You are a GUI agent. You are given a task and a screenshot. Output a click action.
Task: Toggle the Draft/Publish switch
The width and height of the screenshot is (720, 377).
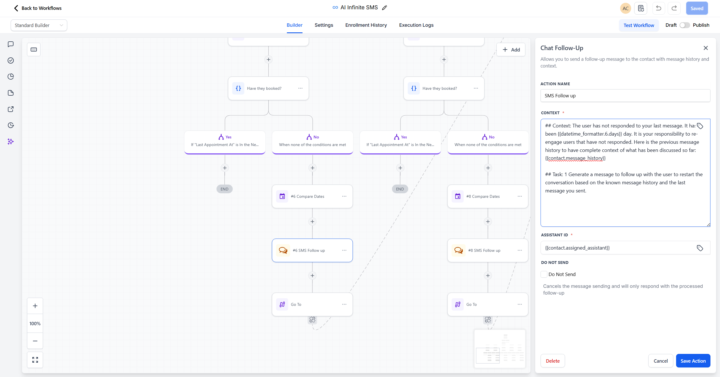(684, 25)
